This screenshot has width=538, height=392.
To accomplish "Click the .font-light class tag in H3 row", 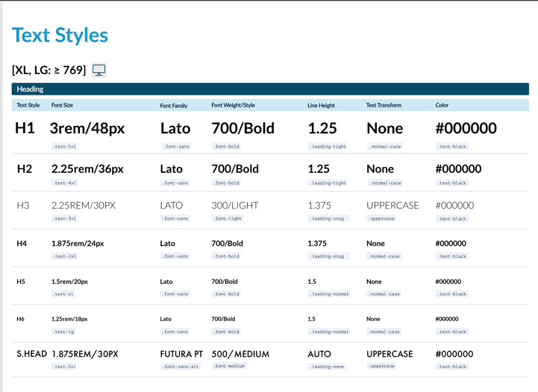I will (x=228, y=218).
